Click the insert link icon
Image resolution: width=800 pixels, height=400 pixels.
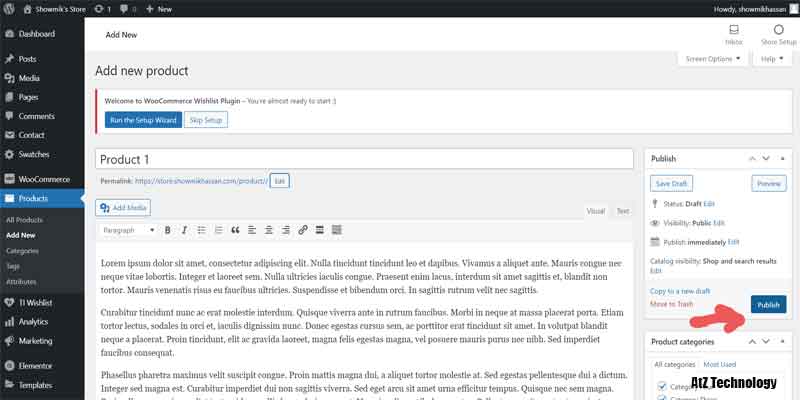pos(303,230)
